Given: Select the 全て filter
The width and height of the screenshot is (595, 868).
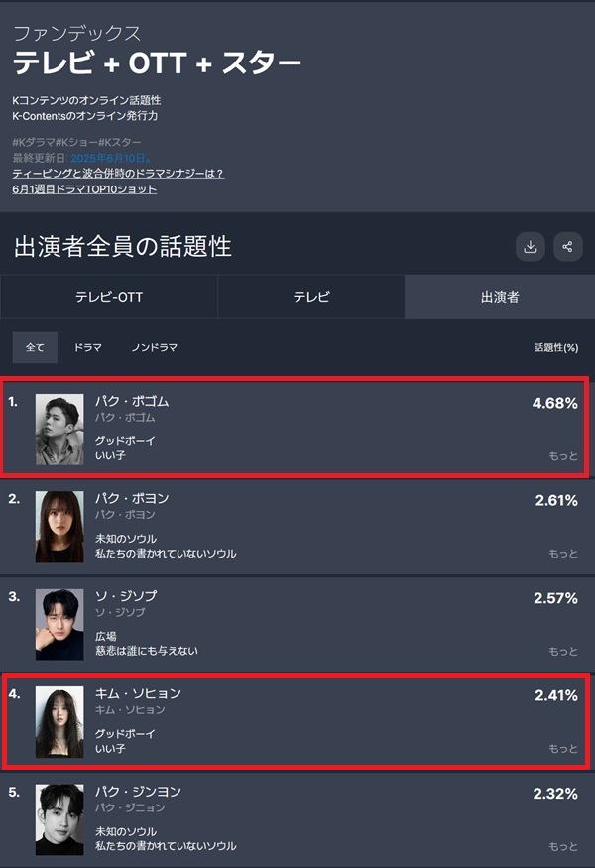Looking at the screenshot, I should point(35,347).
